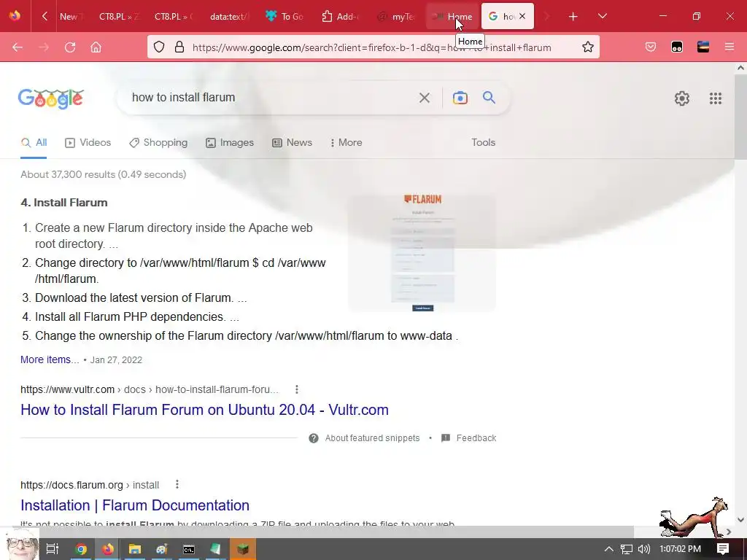
Task: Clear the search query text
Action: 424,98
